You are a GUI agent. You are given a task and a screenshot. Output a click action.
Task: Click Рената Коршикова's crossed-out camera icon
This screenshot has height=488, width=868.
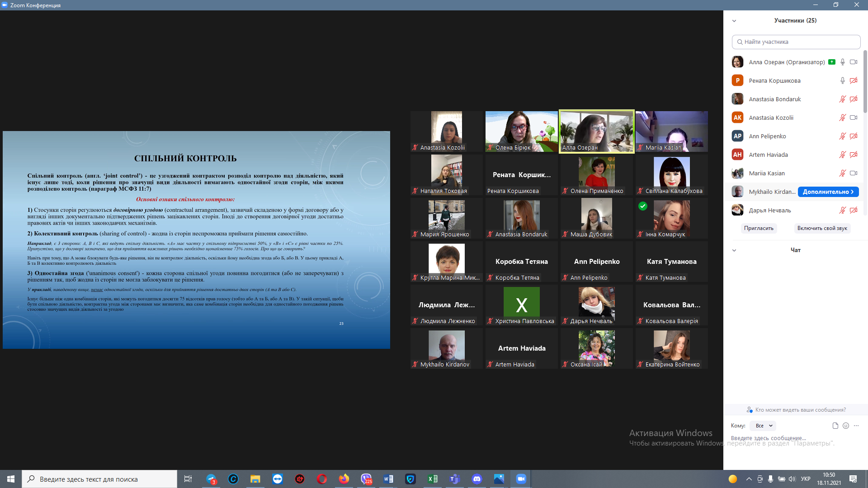(853, 80)
